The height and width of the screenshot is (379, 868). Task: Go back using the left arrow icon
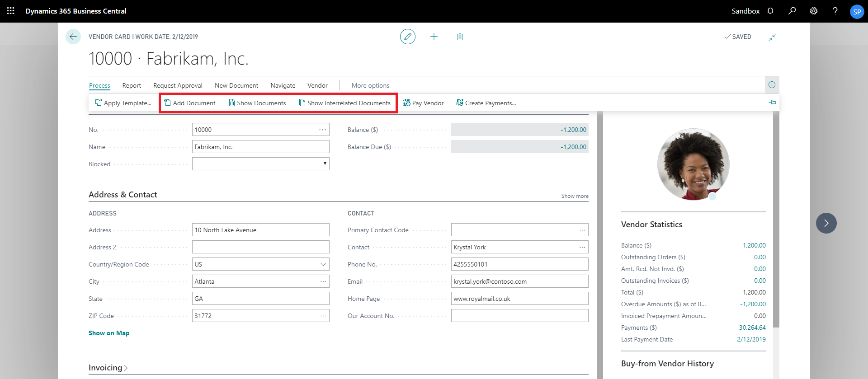click(73, 37)
